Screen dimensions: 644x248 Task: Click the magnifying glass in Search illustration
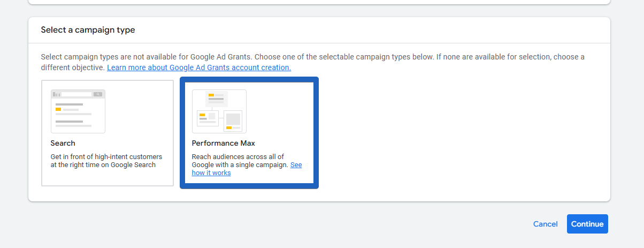(97, 94)
